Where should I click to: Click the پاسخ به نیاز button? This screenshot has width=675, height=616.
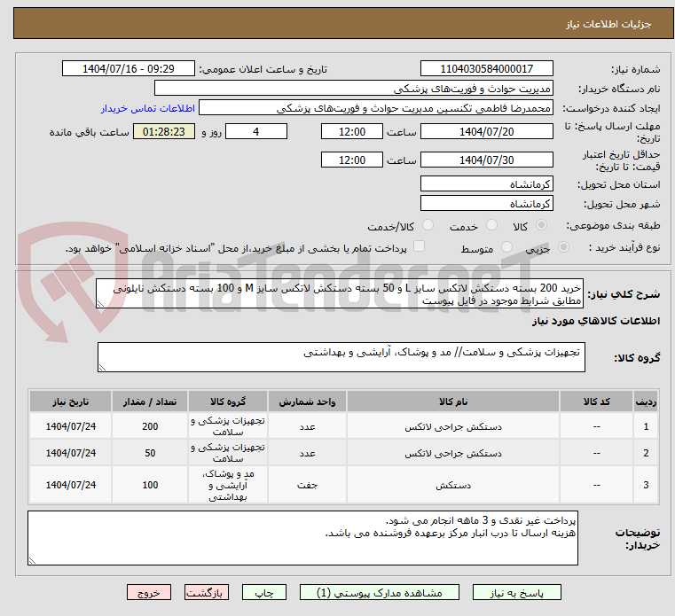516,592
